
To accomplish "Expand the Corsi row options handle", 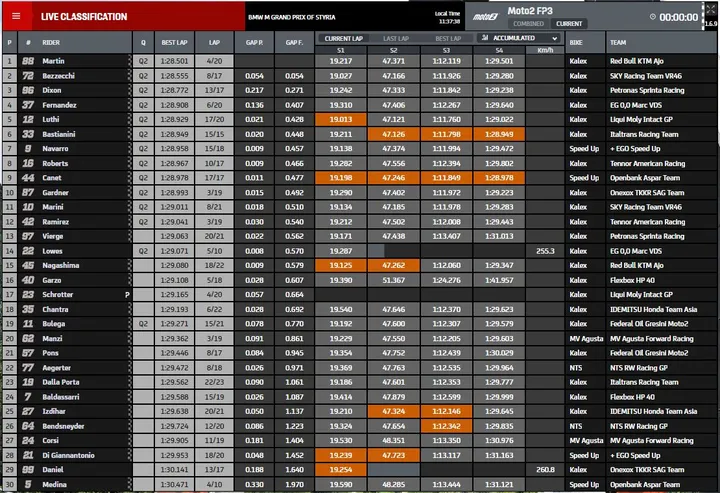I will (x=129, y=440).
